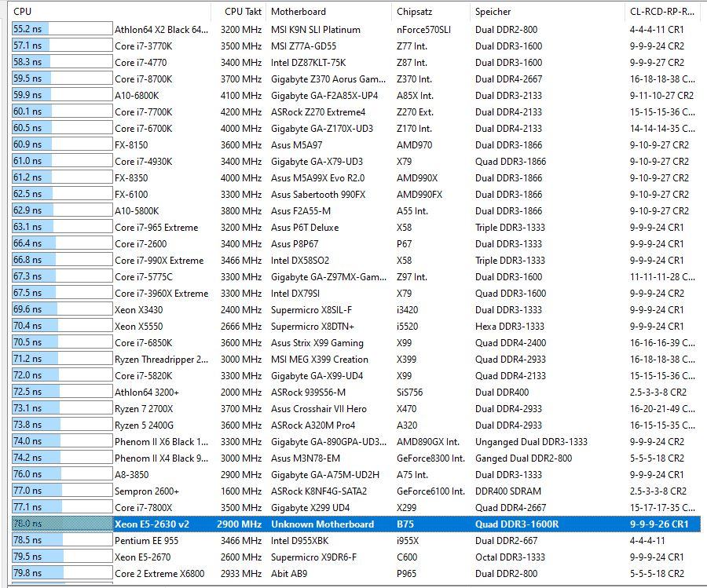Select the Core i7-5775C entry
This screenshot has height=588, width=707.
(144, 276)
